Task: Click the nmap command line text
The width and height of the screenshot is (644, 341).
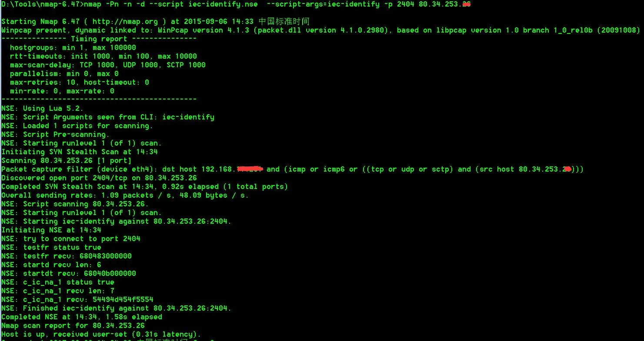Action: point(236,4)
